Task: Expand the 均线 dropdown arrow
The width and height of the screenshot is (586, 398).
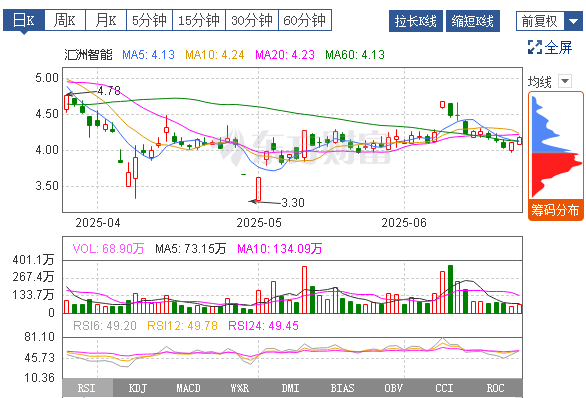Action: (x=565, y=81)
